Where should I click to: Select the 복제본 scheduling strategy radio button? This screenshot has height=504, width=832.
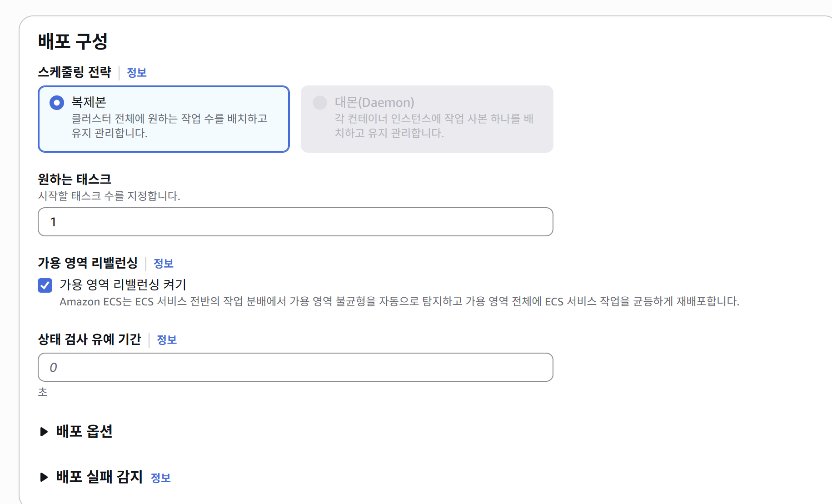(56, 103)
